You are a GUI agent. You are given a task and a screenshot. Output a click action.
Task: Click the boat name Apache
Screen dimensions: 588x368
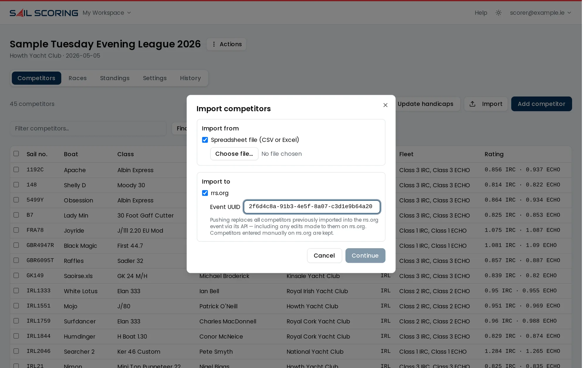[x=75, y=170]
